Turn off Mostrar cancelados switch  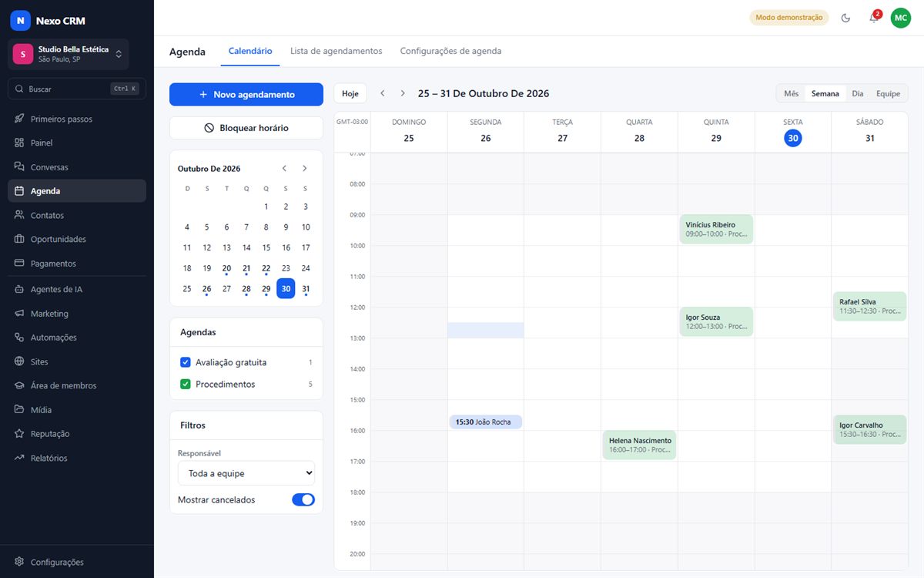pos(303,499)
